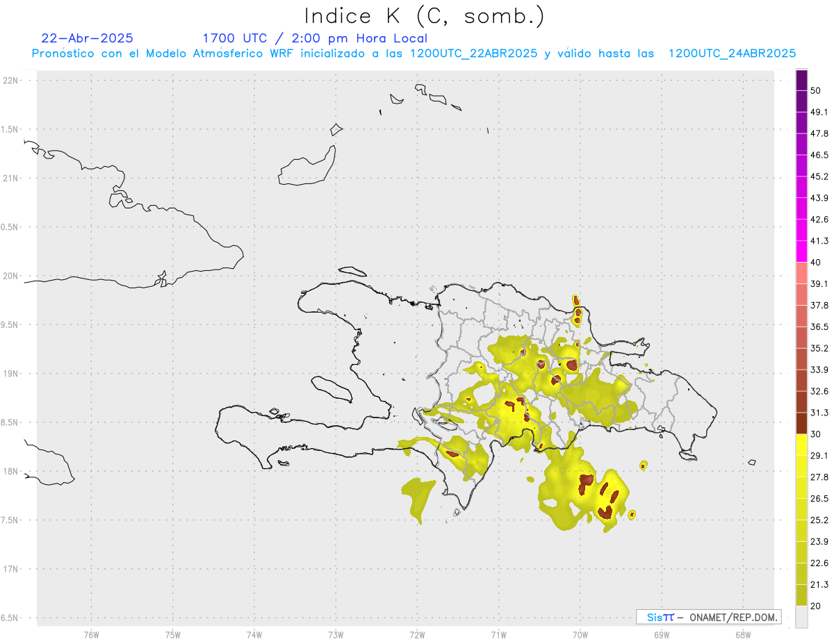Click the '76W' longitude label
Image resolution: width=834 pixels, height=644 pixels.
91,634
